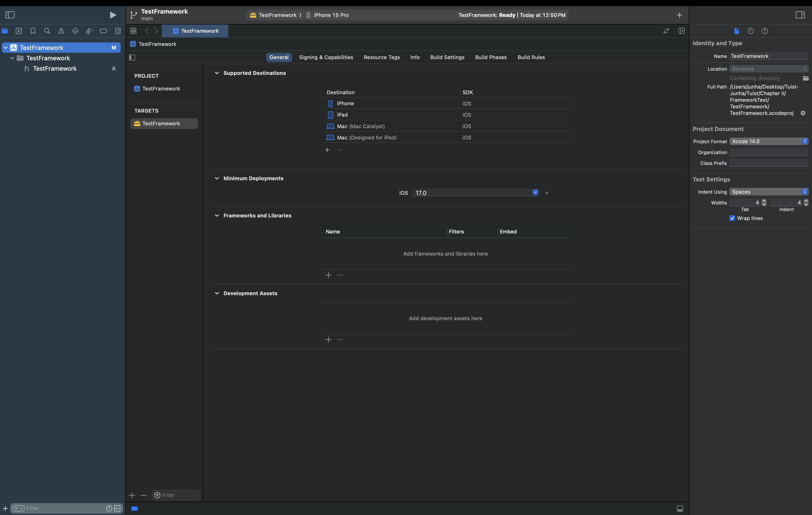This screenshot has height=515, width=812.
Task: Open the Find navigator magnifier
Action: pyautogui.click(x=47, y=31)
